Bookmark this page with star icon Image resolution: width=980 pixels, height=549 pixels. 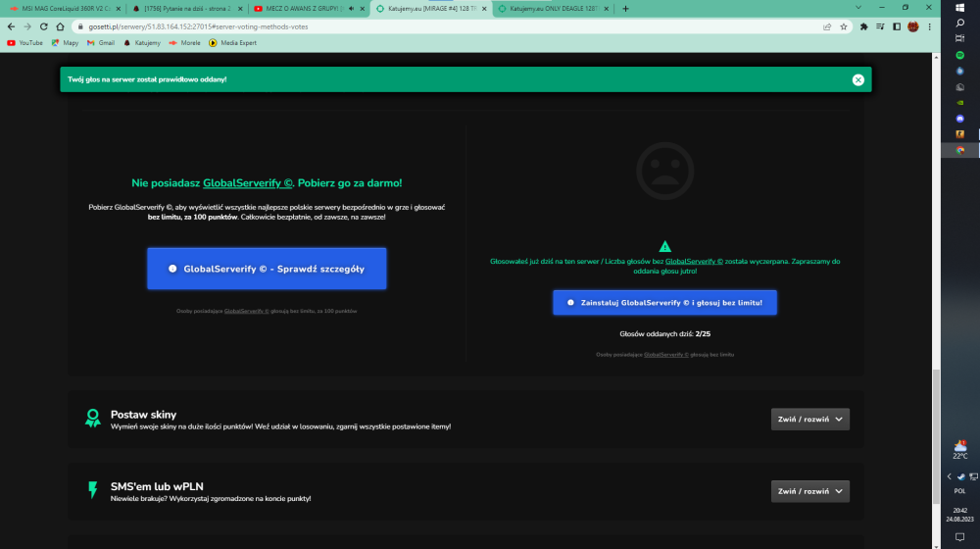pos(844,26)
